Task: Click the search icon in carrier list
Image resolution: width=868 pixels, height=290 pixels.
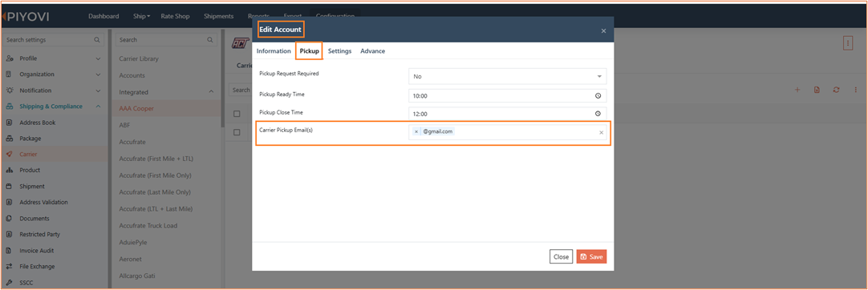Action: point(210,40)
